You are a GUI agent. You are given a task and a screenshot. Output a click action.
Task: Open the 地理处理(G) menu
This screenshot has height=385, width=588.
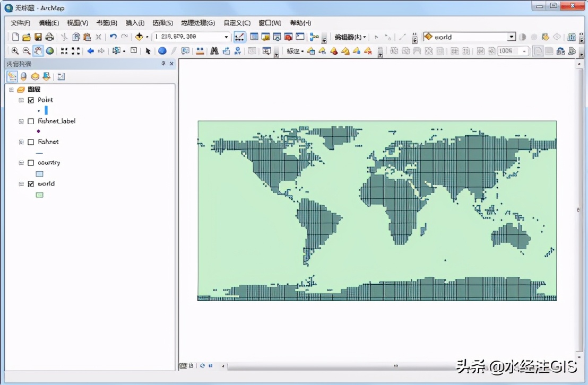[x=197, y=23]
